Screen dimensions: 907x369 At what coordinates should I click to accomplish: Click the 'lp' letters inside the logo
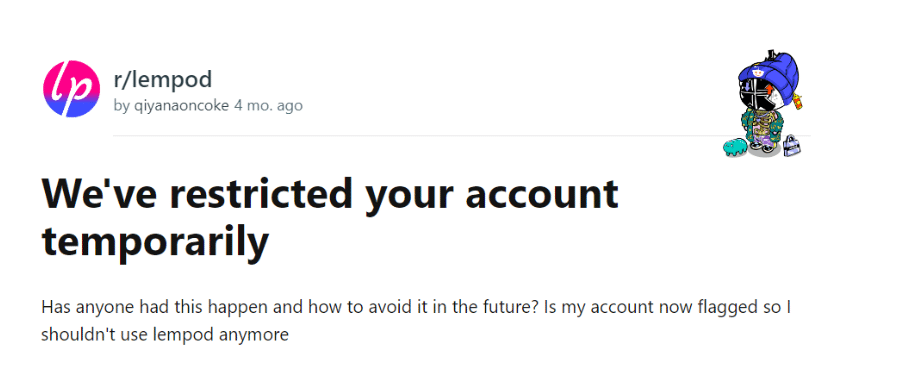(72, 90)
